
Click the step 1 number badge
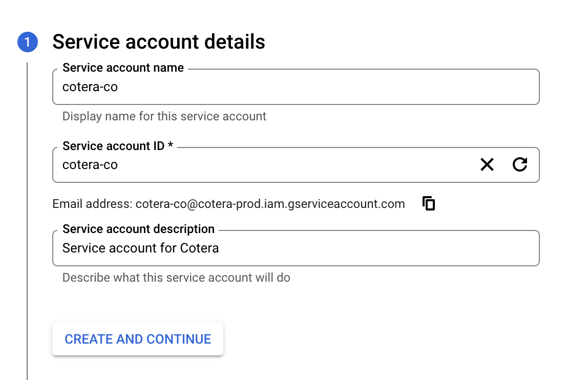click(x=28, y=42)
